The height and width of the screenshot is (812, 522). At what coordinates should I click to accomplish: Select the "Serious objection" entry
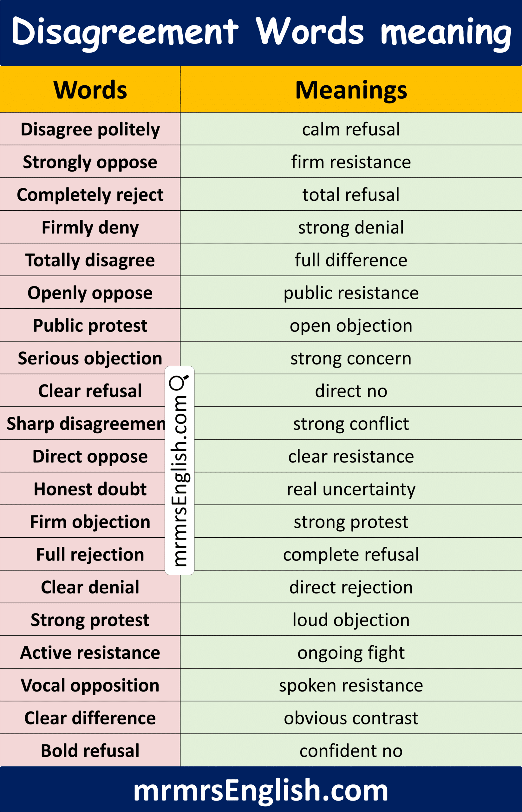(90, 358)
